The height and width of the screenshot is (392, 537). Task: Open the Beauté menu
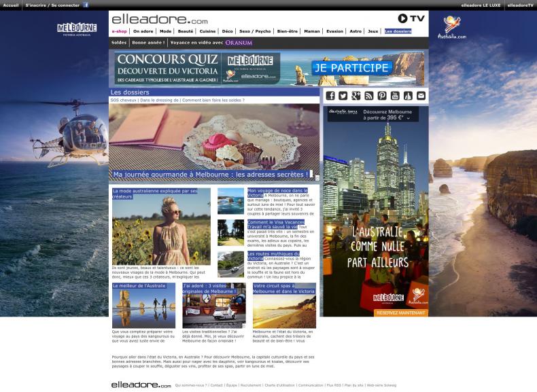coord(186,31)
